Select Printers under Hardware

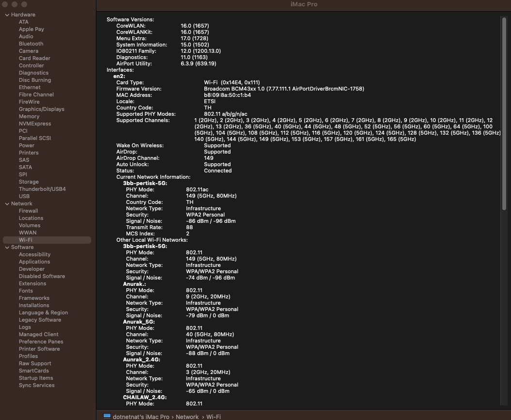tap(29, 153)
